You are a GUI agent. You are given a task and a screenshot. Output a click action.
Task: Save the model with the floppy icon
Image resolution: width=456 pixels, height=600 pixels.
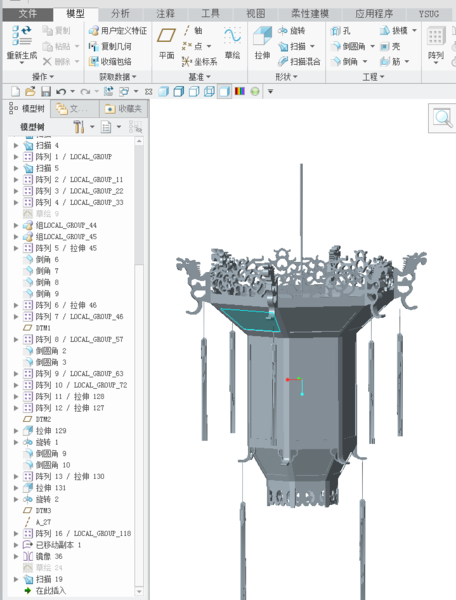pos(46,91)
